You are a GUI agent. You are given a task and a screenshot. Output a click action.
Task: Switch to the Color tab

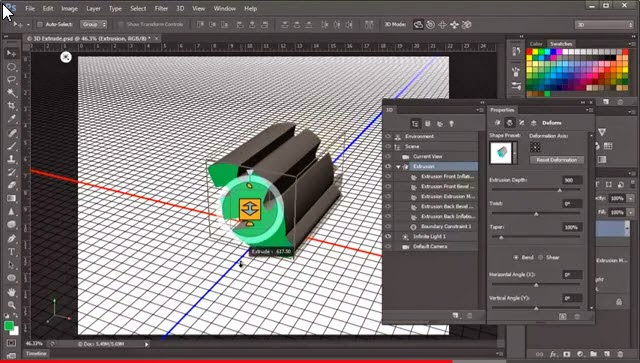click(x=536, y=44)
